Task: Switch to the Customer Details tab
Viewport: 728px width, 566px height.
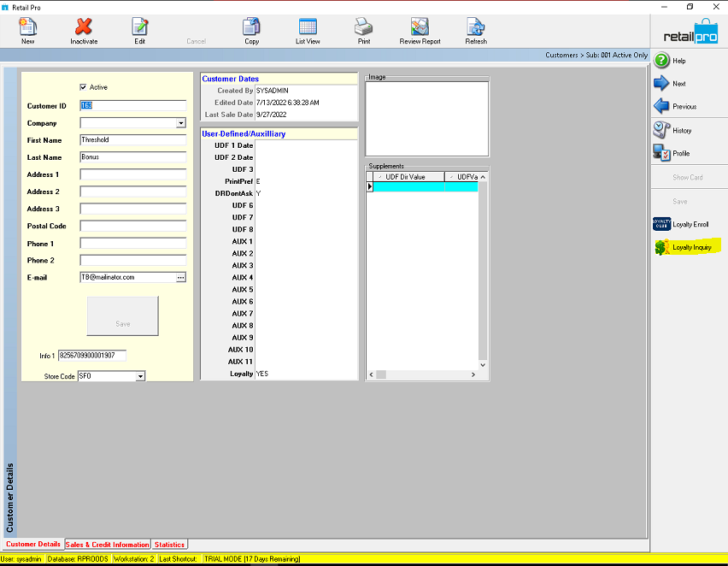Action: pyautogui.click(x=33, y=544)
